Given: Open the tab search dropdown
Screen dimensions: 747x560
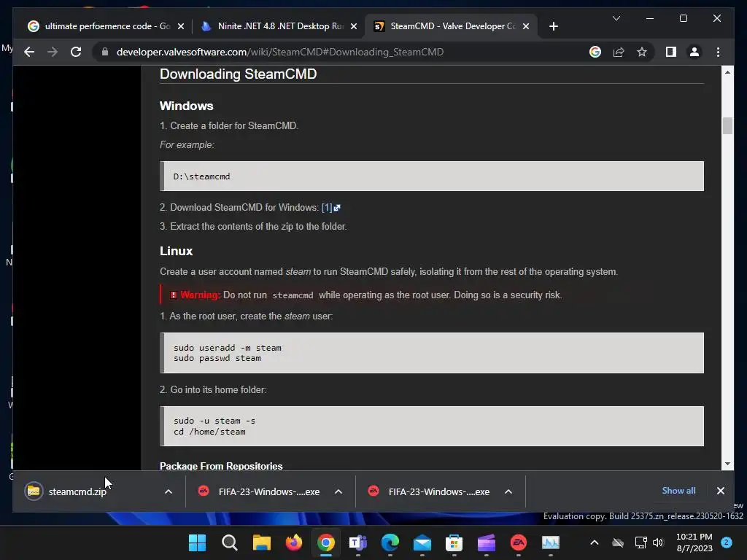Looking at the screenshot, I should point(616,18).
